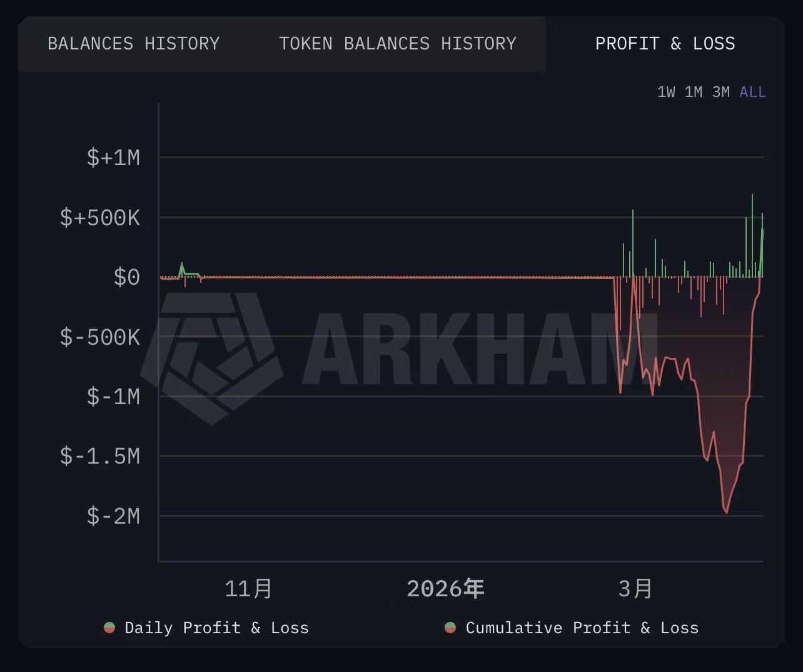Viewport: 803px width, 672px height.
Task: Click the 3月 x-axis label
Action: tap(635, 589)
